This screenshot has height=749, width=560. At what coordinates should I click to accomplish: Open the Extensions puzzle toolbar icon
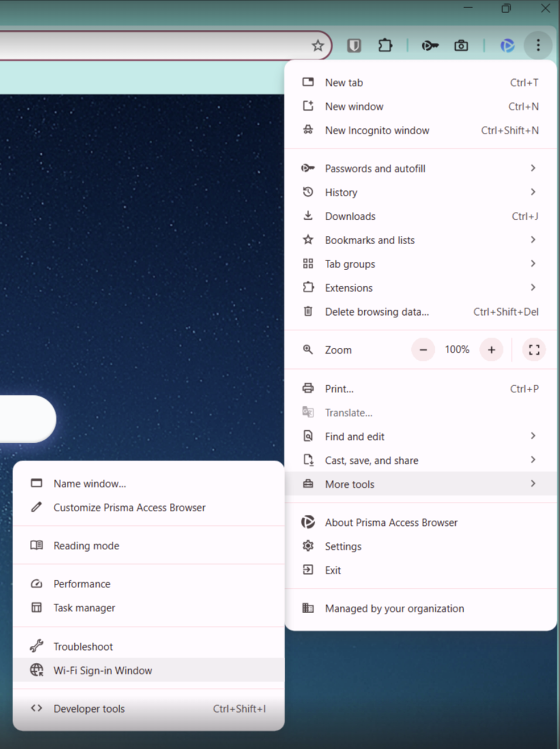click(385, 45)
